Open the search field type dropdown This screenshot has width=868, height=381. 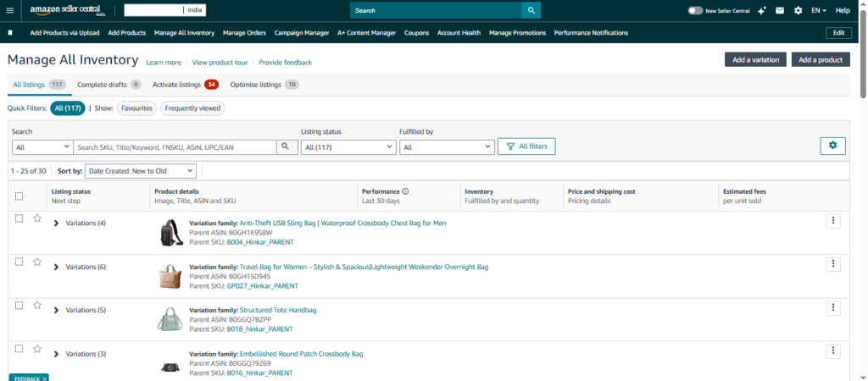tap(42, 147)
